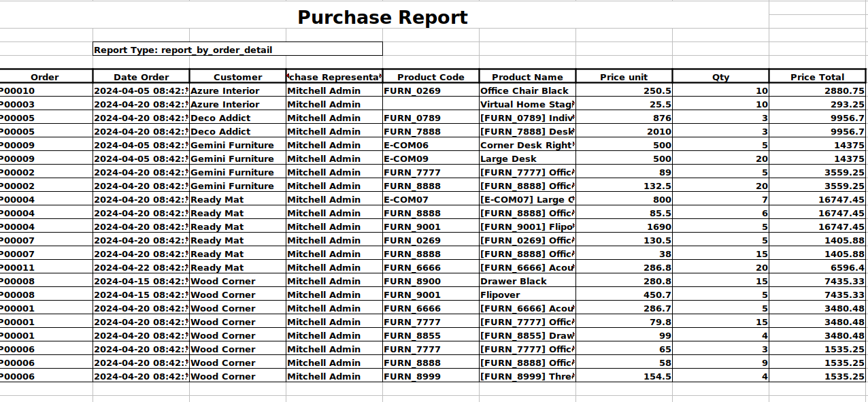This screenshot has width=868, height=402.
Task: Select the Price unit header cell
Action: (x=624, y=77)
